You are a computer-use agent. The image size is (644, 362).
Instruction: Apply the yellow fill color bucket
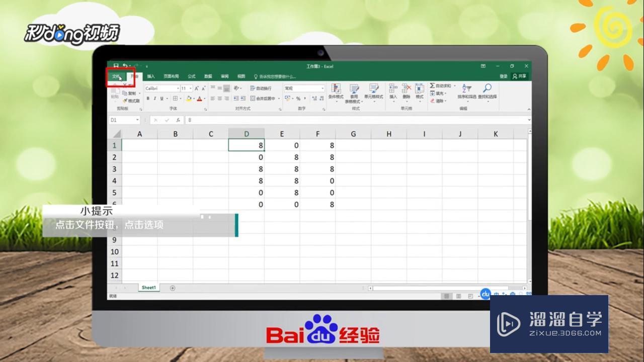pos(189,99)
